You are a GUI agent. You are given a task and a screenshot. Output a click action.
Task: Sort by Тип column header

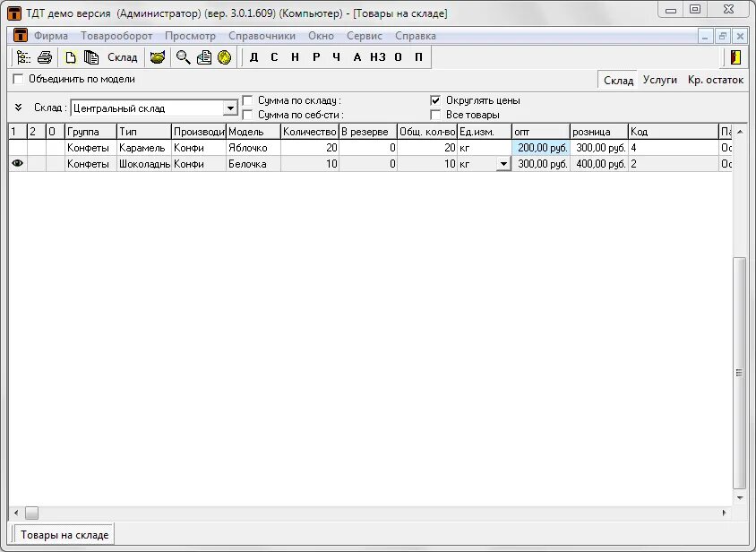coord(143,132)
